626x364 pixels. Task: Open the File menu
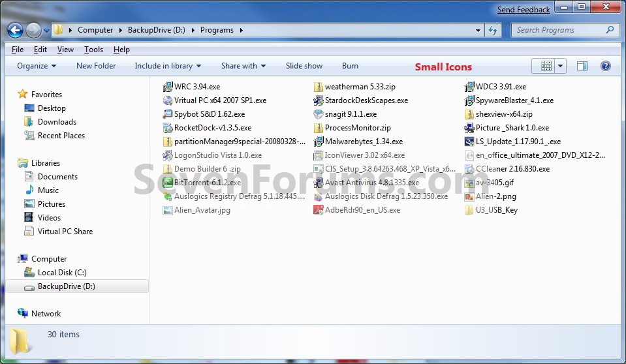pyautogui.click(x=18, y=50)
